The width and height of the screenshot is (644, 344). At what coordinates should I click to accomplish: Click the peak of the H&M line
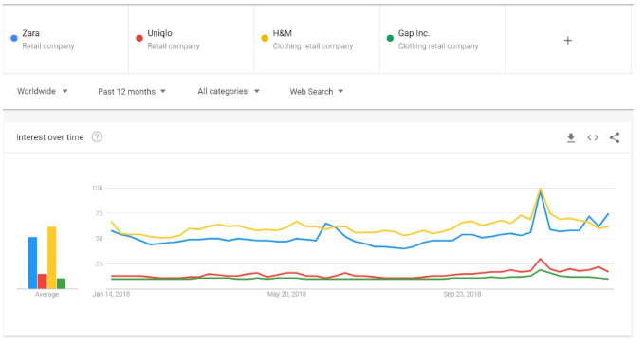click(x=540, y=189)
